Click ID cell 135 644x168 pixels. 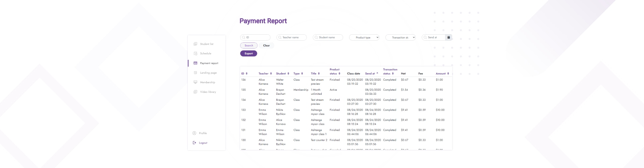click(244, 90)
